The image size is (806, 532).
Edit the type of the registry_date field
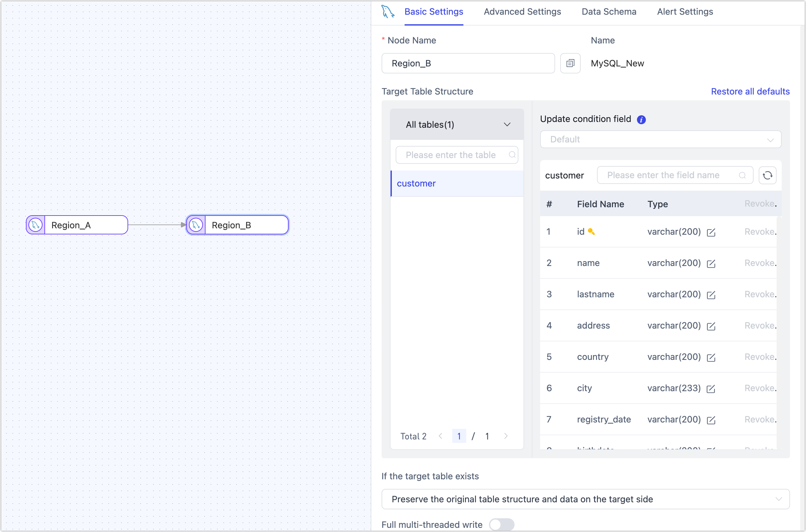click(710, 420)
